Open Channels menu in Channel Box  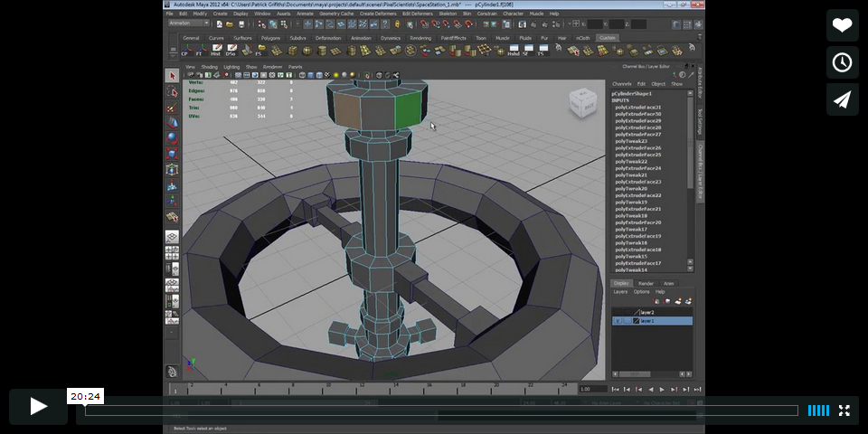click(x=622, y=84)
